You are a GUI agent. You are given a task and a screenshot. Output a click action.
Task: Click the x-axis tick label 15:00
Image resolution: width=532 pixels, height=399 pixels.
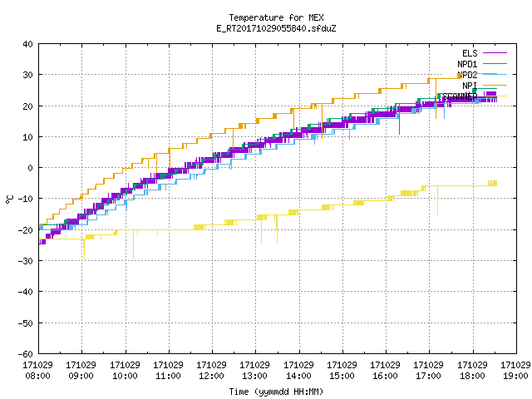(342, 376)
